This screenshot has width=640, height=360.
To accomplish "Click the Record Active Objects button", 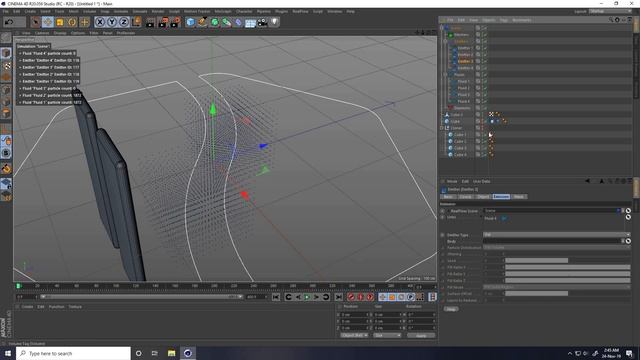I will (x=351, y=297).
